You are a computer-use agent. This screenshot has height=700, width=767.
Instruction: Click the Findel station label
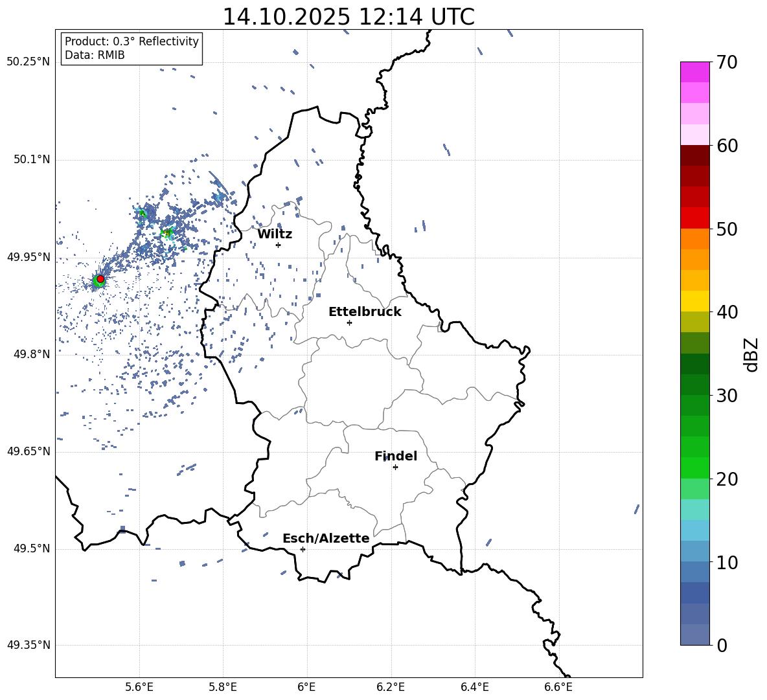tap(396, 456)
